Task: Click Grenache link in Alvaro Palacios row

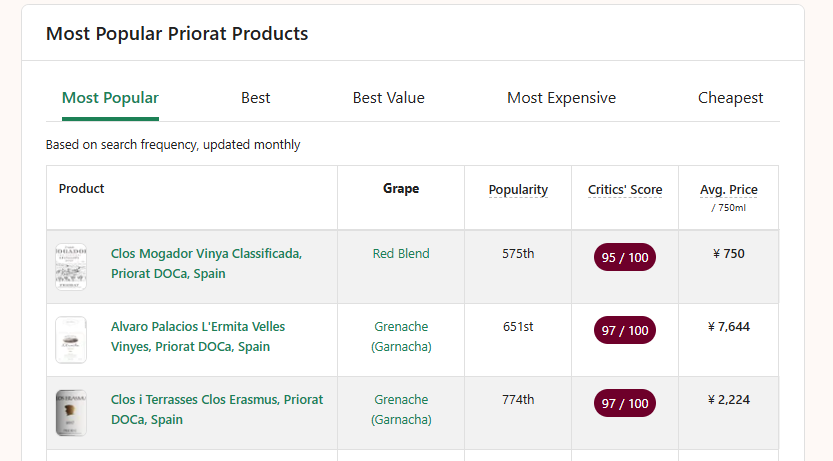Action: 401,337
